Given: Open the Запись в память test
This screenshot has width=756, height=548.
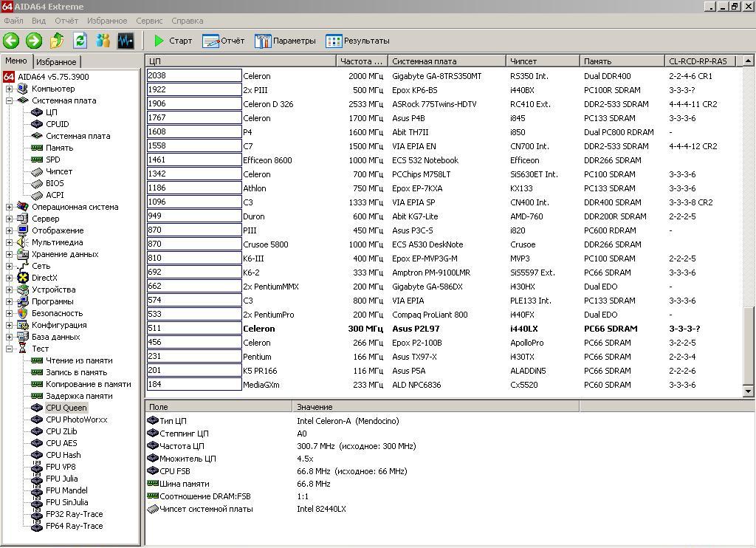Looking at the screenshot, I should [x=76, y=372].
